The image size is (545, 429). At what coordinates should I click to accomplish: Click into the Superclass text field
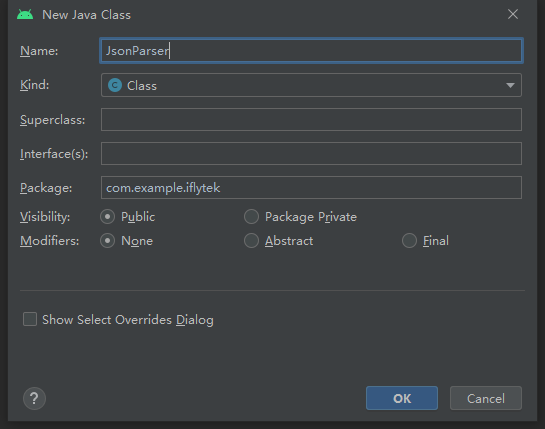click(311, 120)
